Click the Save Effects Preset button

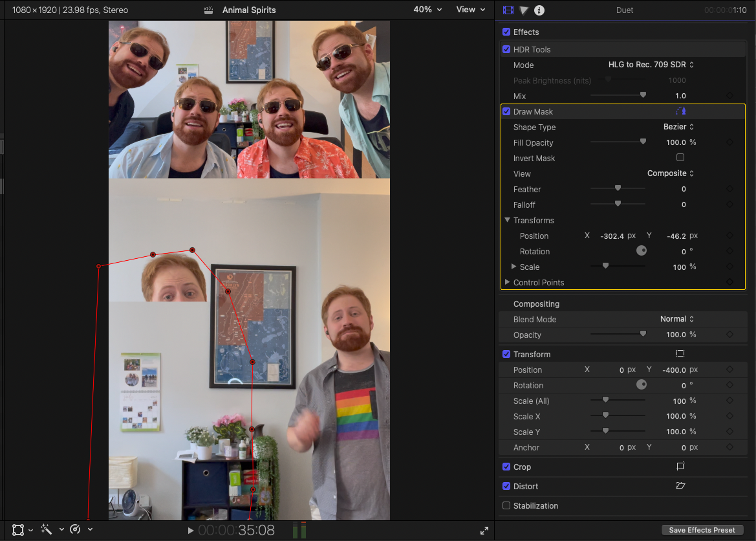(x=702, y=530)
